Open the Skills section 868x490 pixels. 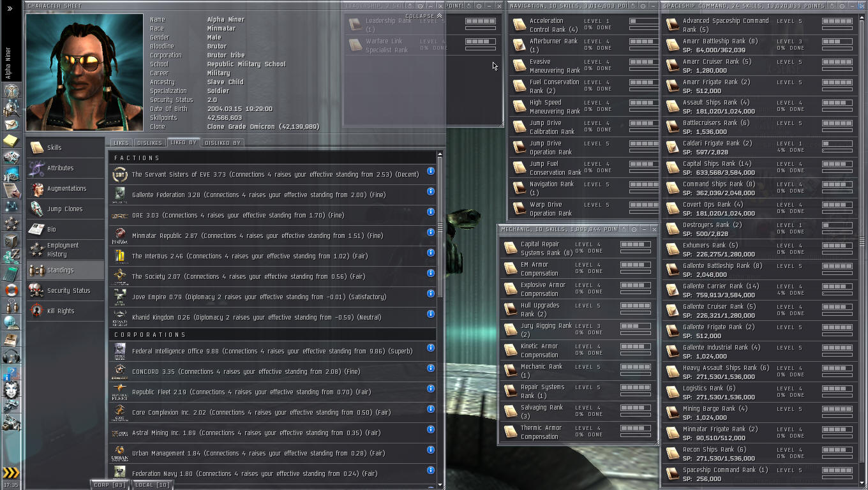65,147
